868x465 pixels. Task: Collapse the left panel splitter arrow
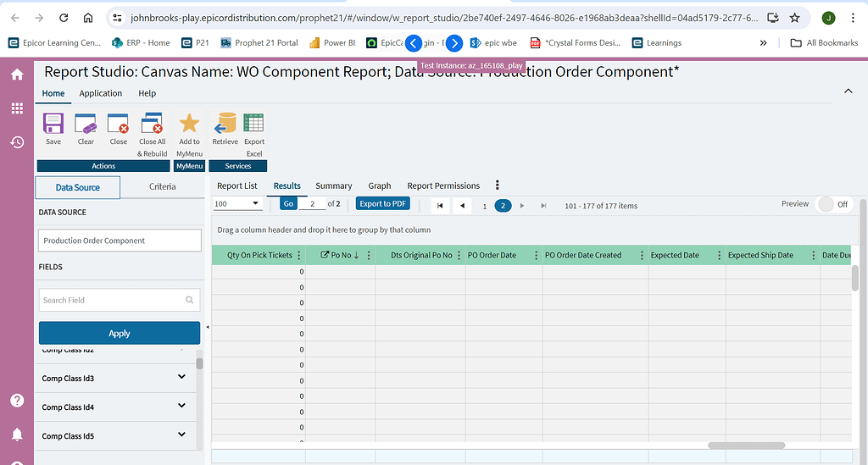coord(208,327)
